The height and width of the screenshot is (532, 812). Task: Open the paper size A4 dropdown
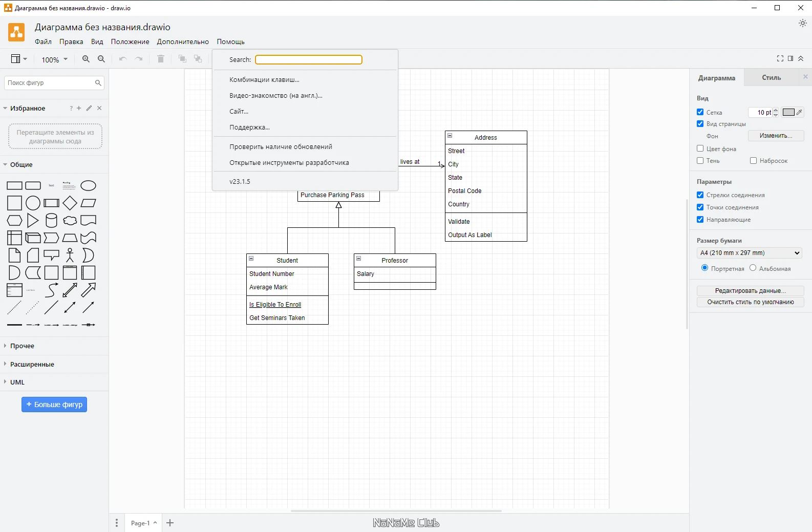[749, 253]
